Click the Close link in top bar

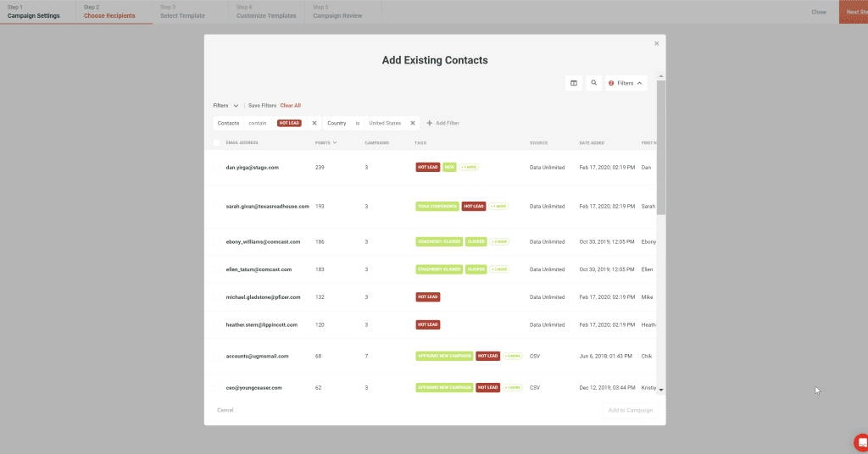[x=819, y=12]
